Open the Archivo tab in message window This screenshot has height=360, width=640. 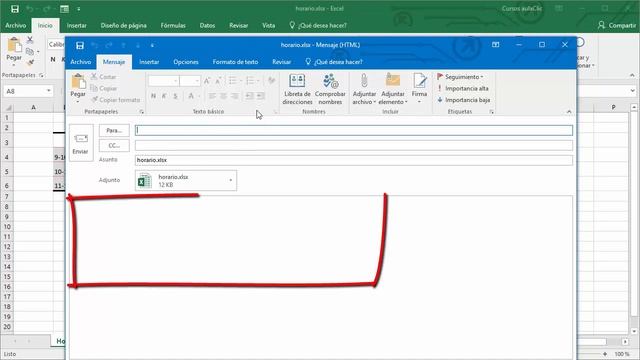[x=80, y=62]
